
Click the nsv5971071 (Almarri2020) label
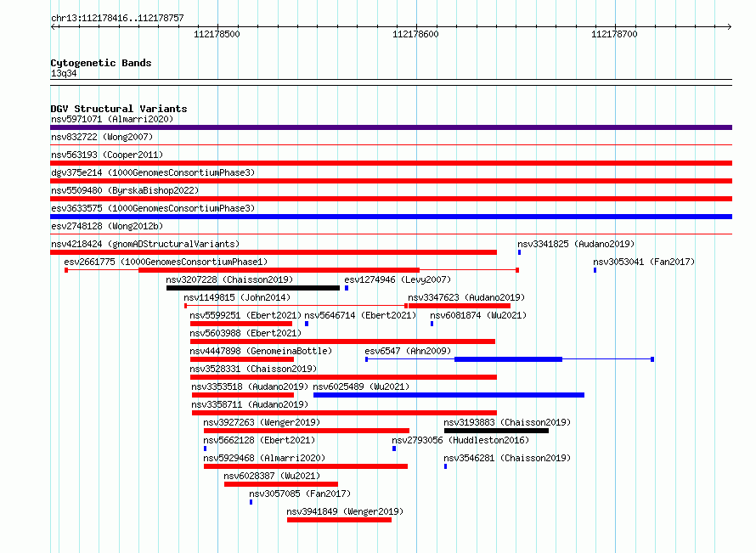point(112,119)
